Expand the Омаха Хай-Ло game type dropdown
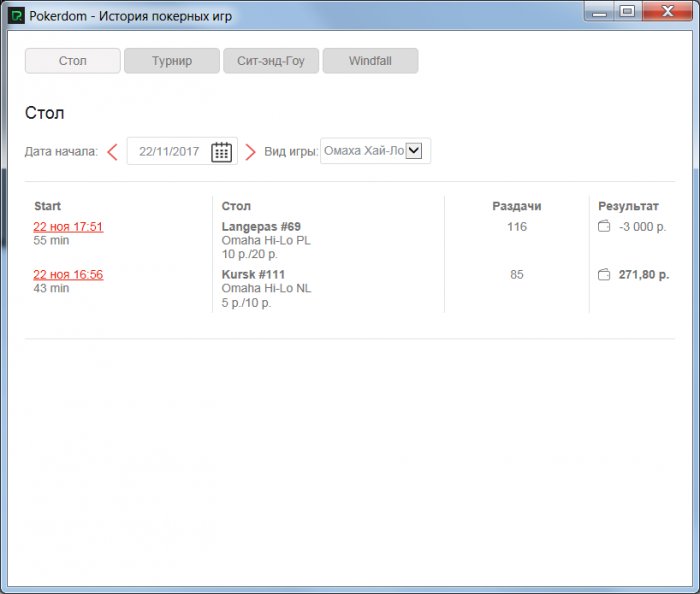The height and width of the screenshot is (594, 700). [x=414, y=150]
